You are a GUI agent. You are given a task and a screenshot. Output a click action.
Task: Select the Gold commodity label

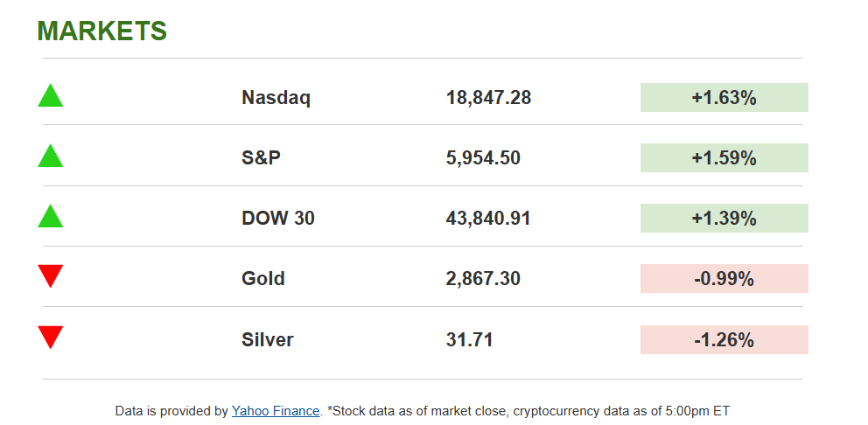click(x=262, y=279)
